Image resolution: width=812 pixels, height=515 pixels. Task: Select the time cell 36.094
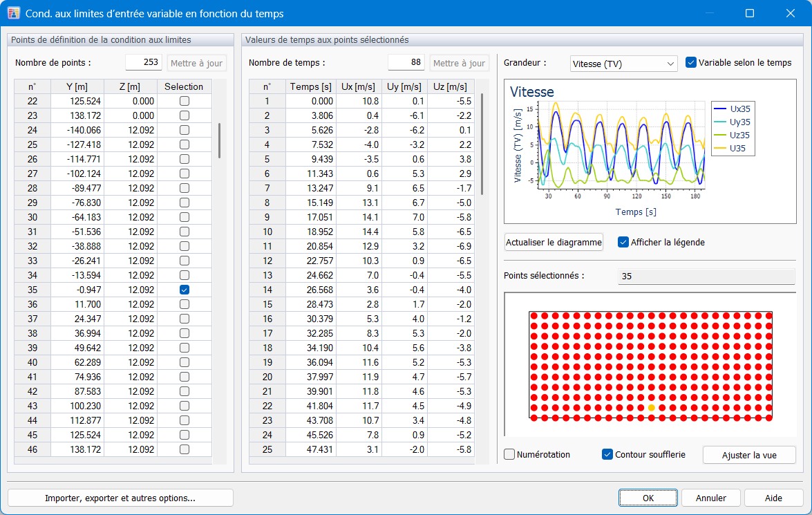click(x=311, y=362)
